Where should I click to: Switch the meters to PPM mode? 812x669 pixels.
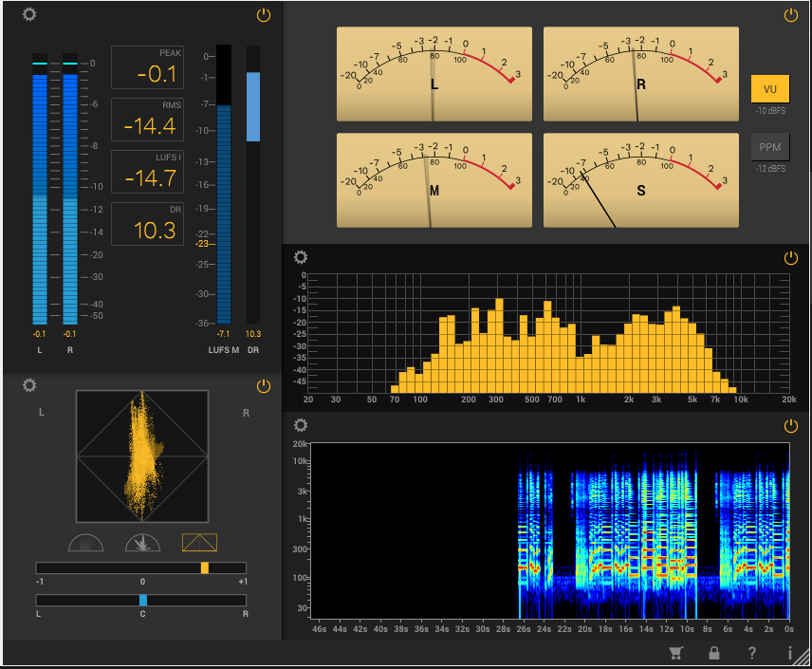click(769, 147)
